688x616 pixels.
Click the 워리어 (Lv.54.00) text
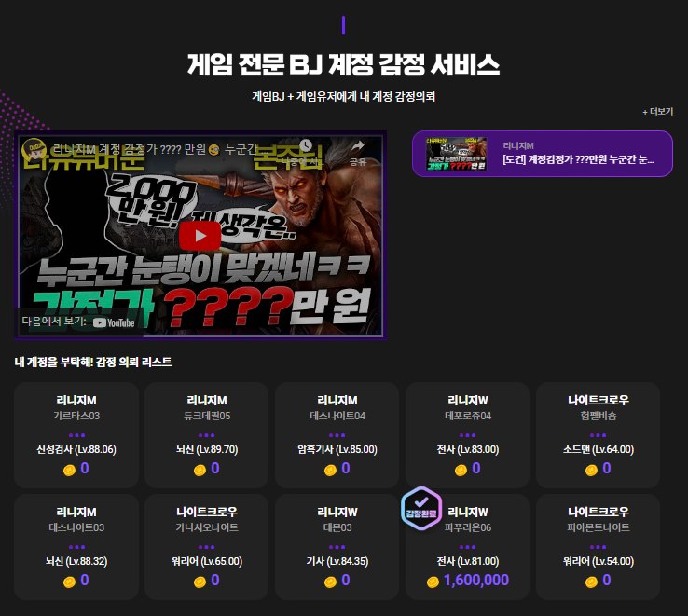pyautogui.click(x=599, y=561)
